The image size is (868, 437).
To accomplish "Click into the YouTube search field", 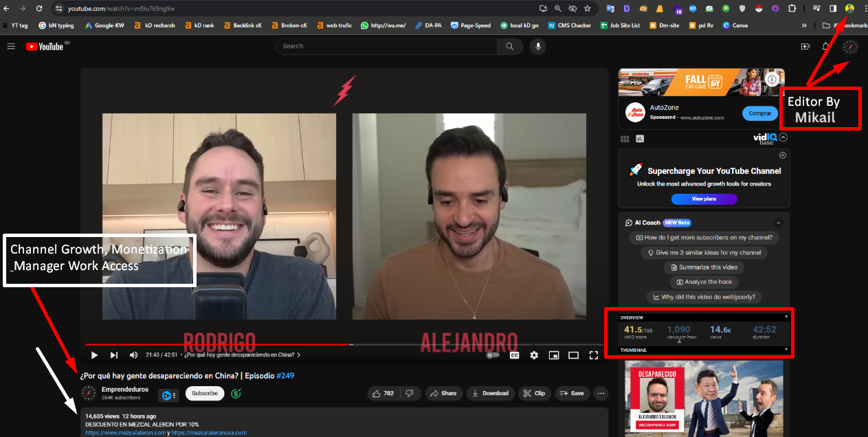I will click(385, 46).
